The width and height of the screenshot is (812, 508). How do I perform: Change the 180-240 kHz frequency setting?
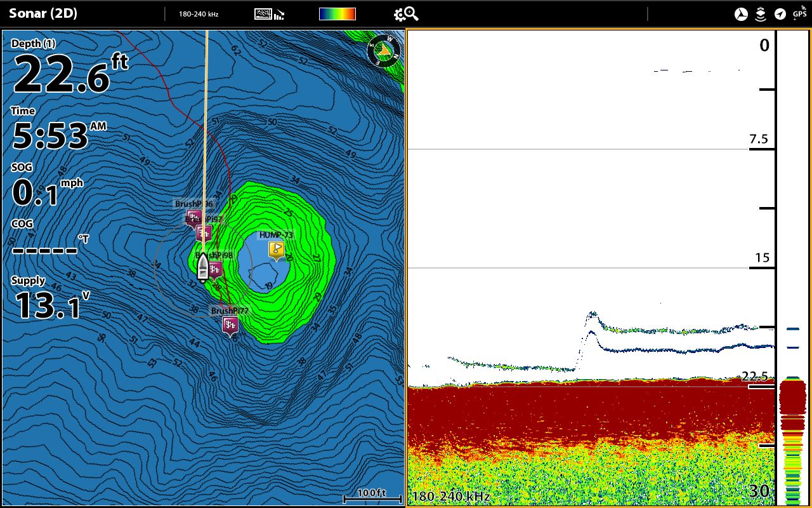199,14
